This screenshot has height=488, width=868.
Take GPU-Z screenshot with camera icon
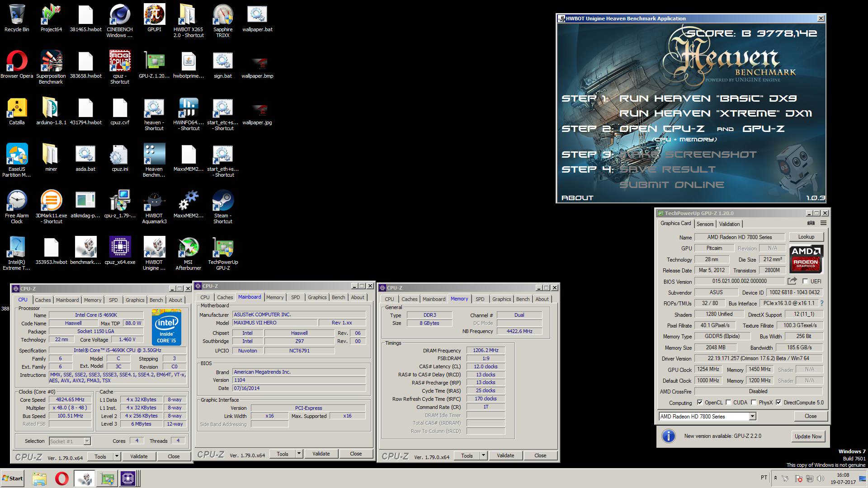point(811,223)
